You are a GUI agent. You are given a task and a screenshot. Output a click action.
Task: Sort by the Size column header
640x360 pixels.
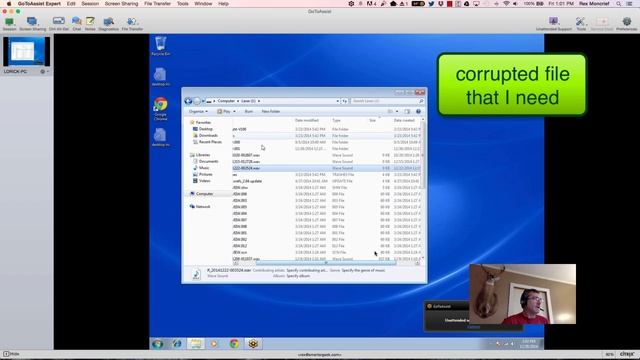[372, 120]
